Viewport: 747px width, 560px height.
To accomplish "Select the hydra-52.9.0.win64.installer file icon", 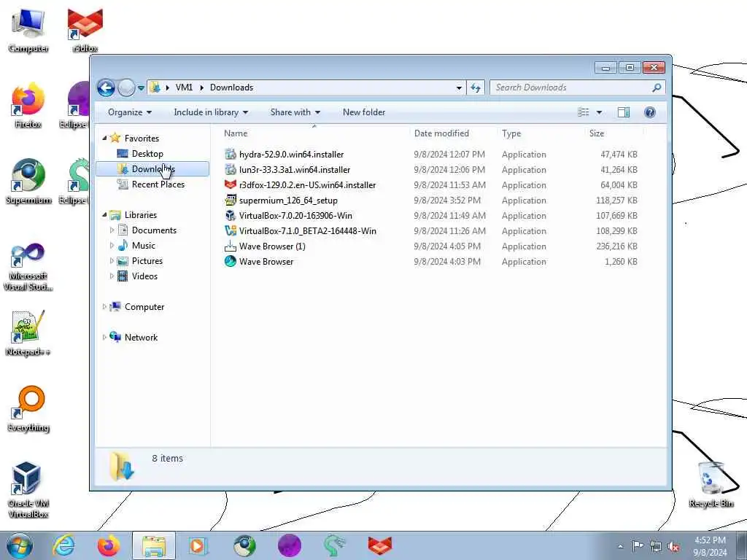I will point(231,155).
